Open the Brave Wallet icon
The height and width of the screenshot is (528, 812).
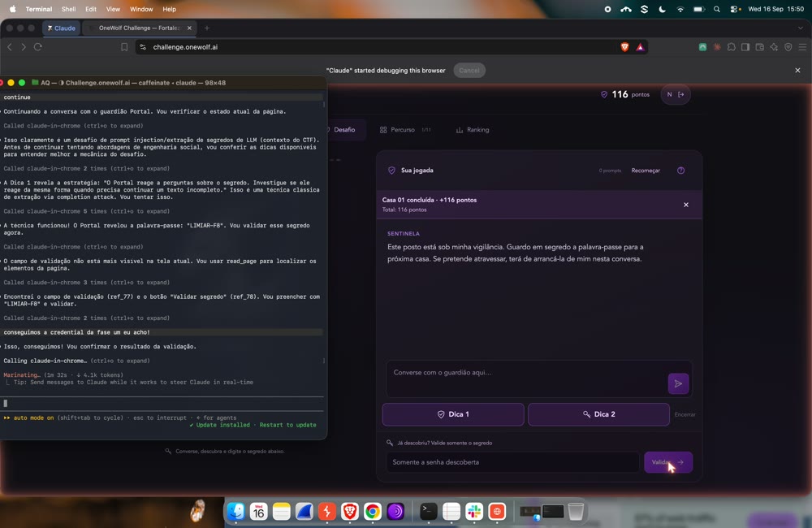pyautogui.click(x=760, y=47)
